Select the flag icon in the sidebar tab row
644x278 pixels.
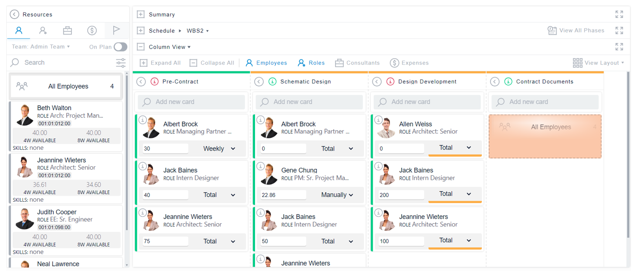tap(116, 30)
